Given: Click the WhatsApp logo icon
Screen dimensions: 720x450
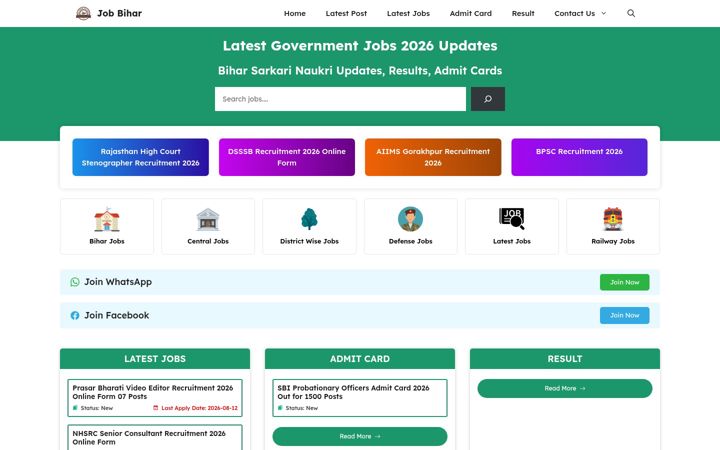Looking at the screenshot, I should (x=75, y=282).
